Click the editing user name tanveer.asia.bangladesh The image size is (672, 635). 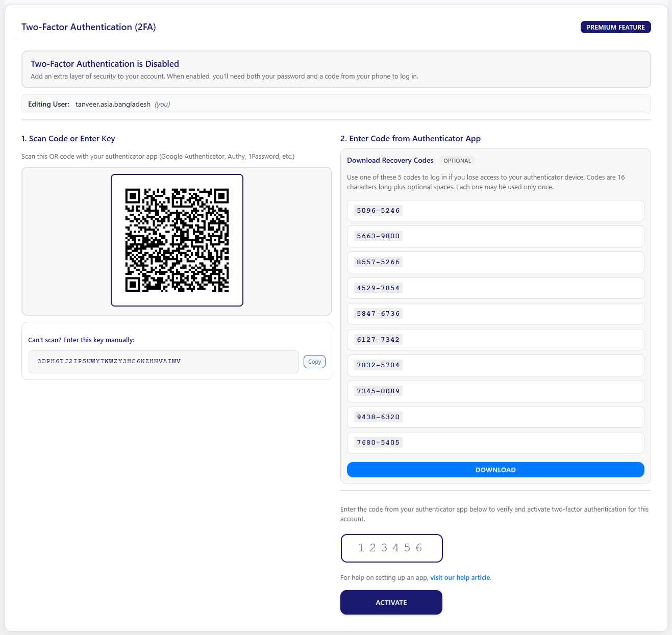click(113, 104)
